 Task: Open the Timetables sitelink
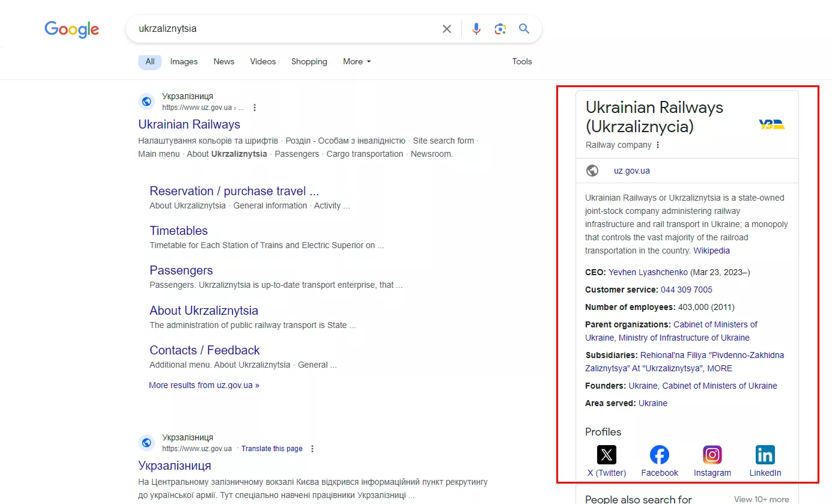click(x=178, y=231)
